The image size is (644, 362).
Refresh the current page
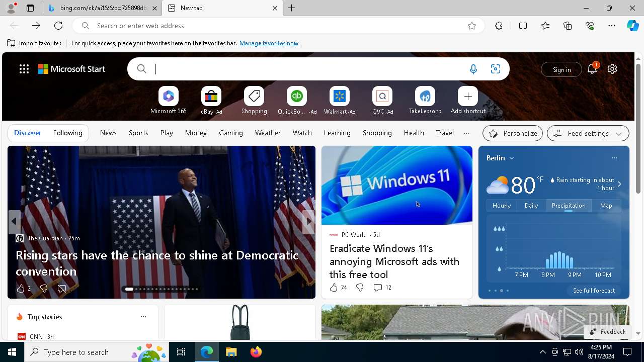click(x=58, y=26)
